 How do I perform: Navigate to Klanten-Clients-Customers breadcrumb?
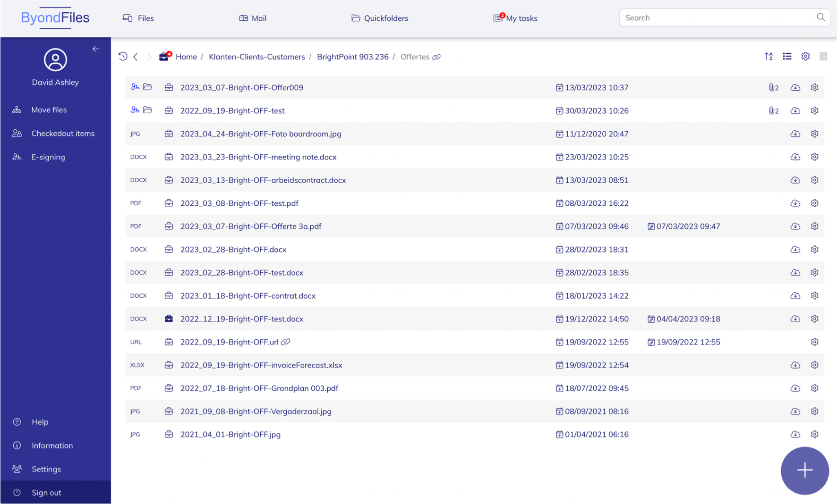coord(256,57)
